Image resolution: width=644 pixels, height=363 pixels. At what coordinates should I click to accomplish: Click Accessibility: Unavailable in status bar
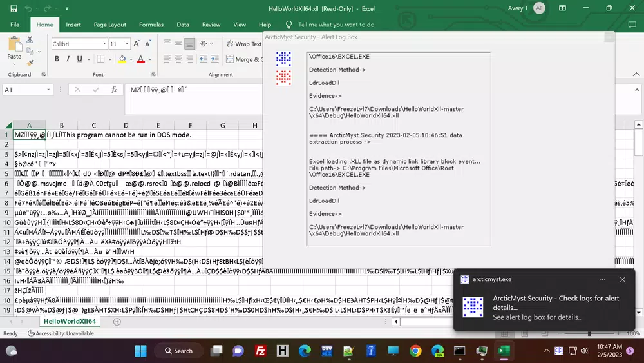(x=61, y=333)
